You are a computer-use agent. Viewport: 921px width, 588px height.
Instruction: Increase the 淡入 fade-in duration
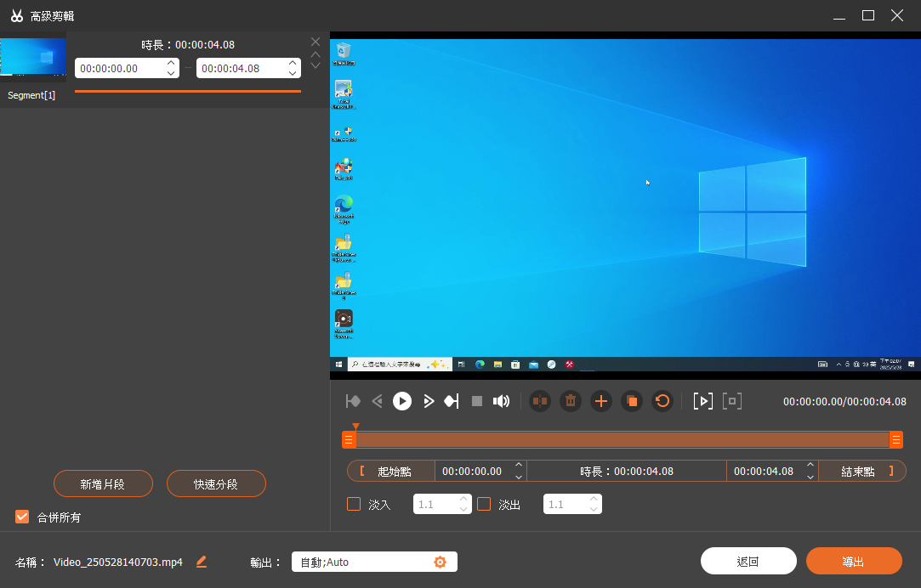coord(463,499)
